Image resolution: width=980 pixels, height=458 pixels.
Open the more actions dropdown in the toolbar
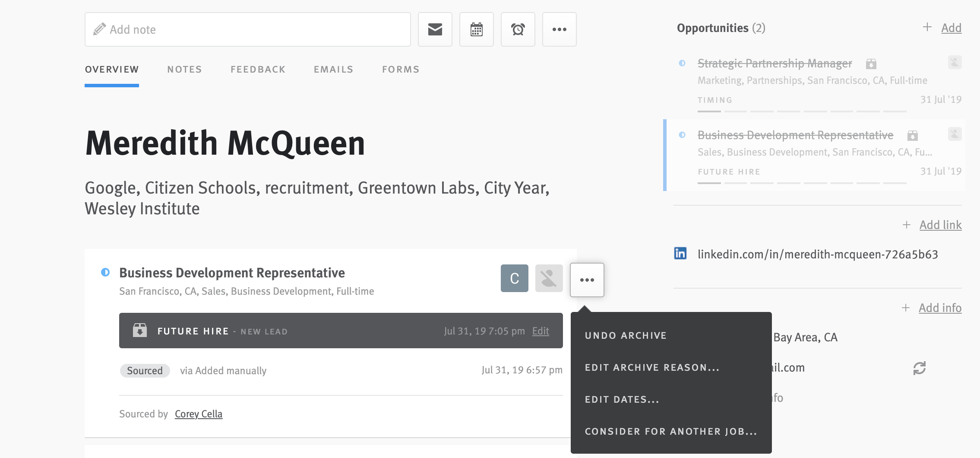click(560, 29)
